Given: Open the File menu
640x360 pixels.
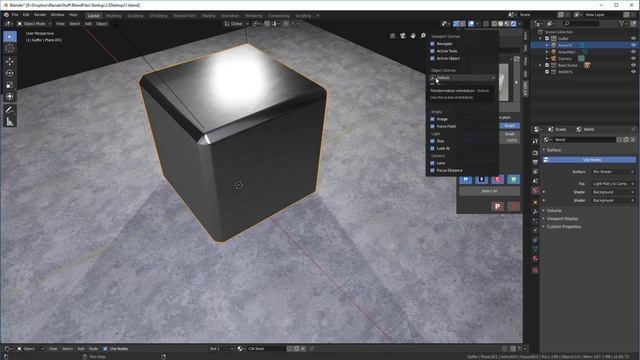Looking at the screenshot, I should tap(15, 15).
